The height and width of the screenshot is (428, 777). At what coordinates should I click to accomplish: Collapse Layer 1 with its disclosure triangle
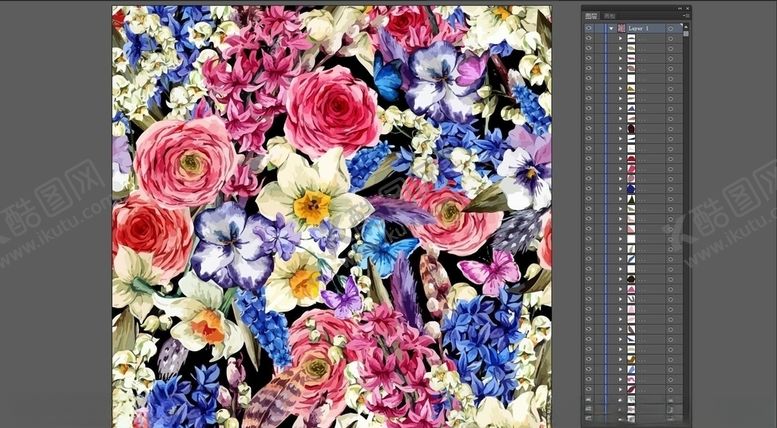(611, 28)
